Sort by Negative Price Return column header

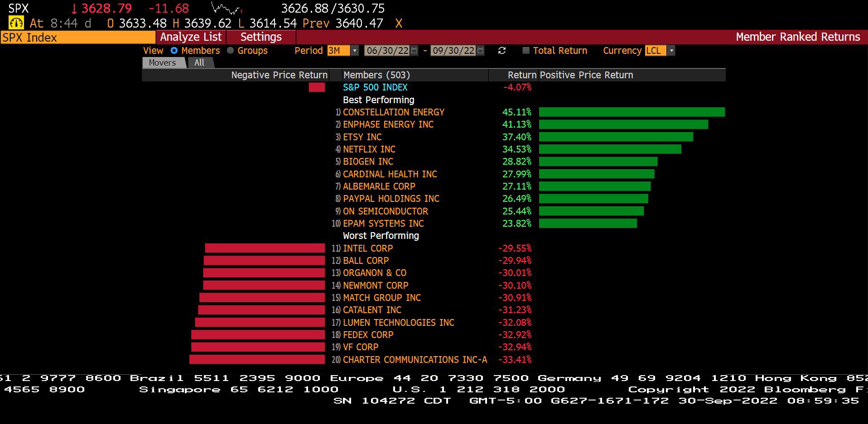point(279,75)
